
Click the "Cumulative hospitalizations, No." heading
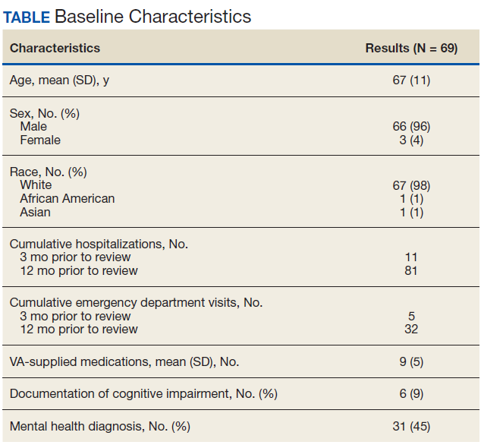(x=99, y=244)
